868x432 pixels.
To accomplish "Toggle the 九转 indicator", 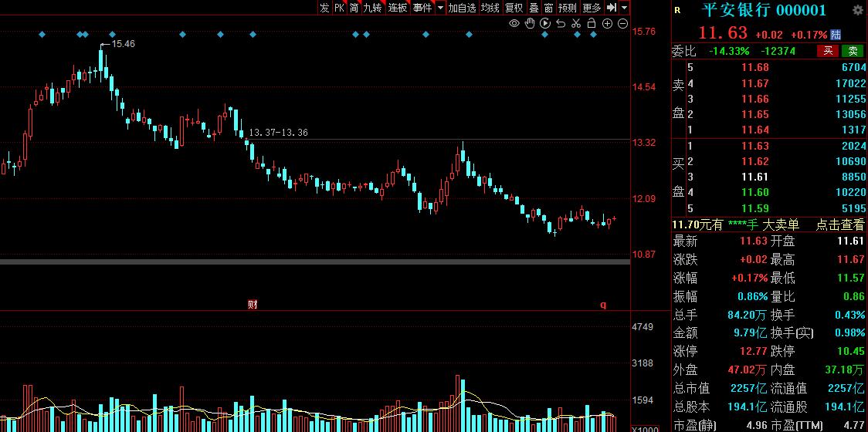I will (x=373, y=8).
